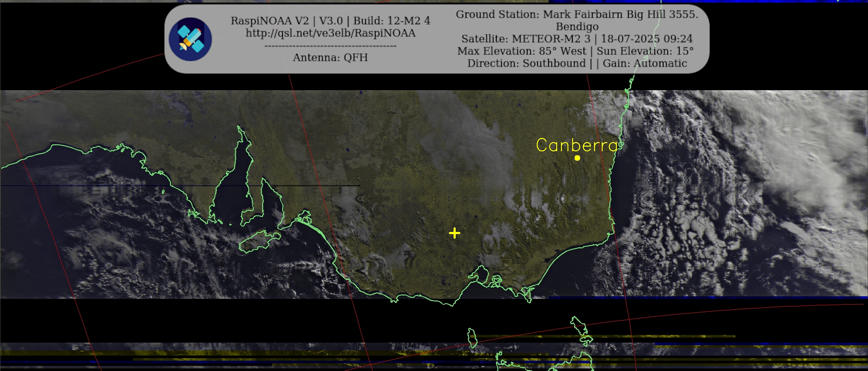Click the Antenna: QFH text

(x=330, y=57)
